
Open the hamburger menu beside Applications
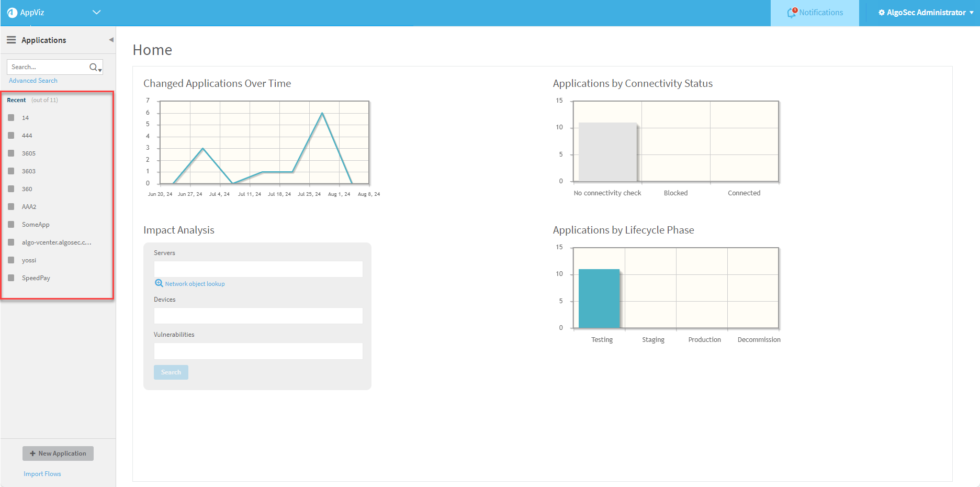(x=11, y=40)
